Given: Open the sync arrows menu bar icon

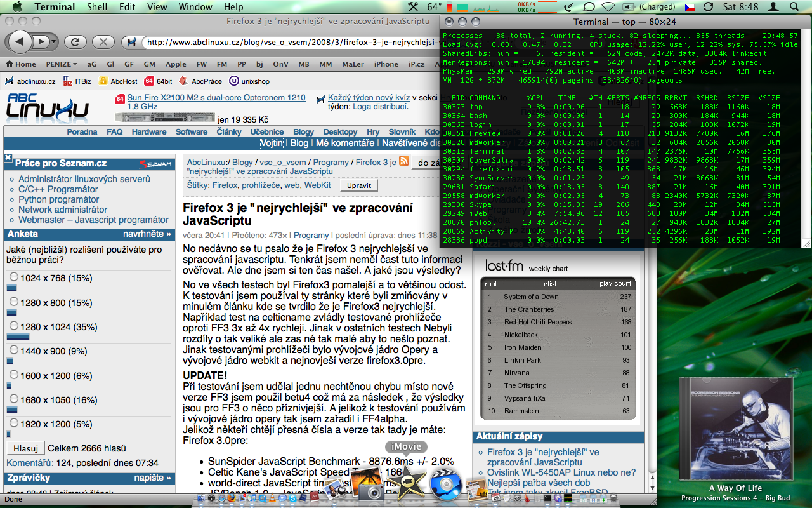Looking at the screenshot, I should pyautogui.click(x=709, y=7).
